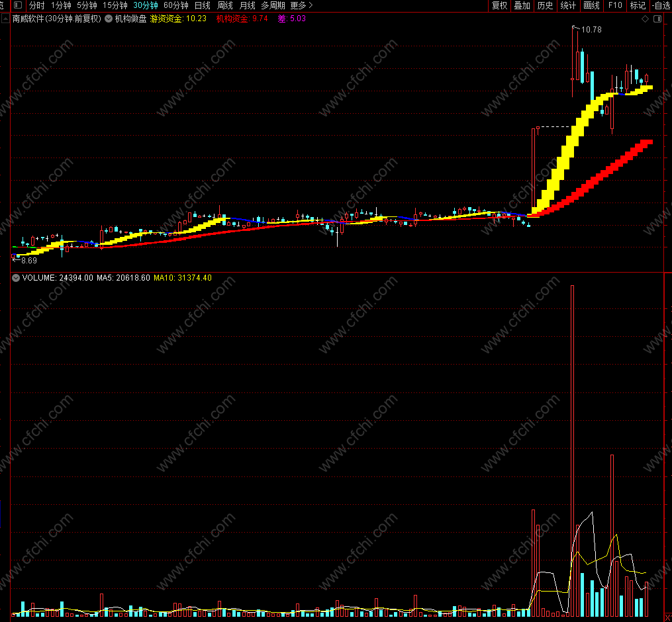The width and height of the screenshot is (672, 622).
Task: Click the 10.78 high price marker
Action: pyautogui.click(x=591, y=30)
